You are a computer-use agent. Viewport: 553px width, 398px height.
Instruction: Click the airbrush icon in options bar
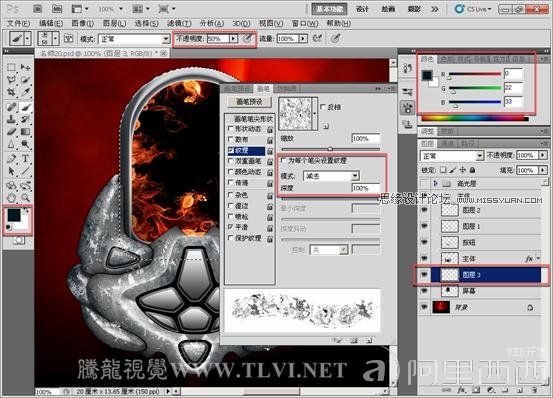(317, 38)
